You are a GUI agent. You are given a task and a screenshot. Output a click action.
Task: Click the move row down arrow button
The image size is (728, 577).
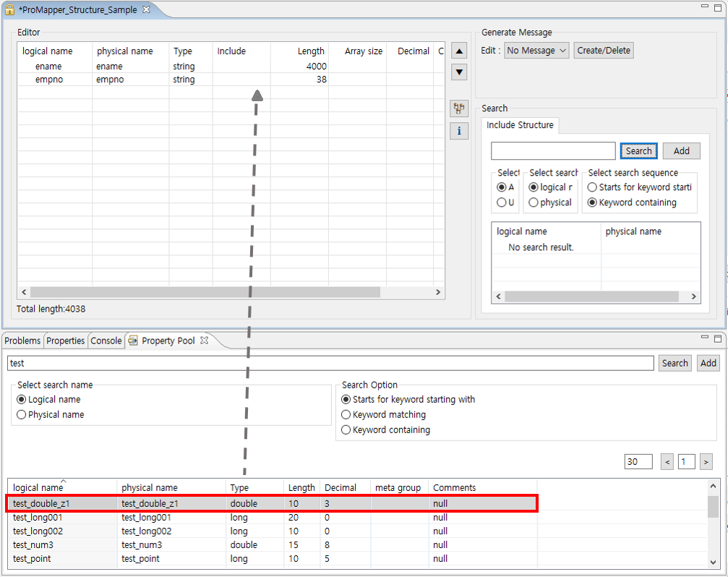coord(458,72)
